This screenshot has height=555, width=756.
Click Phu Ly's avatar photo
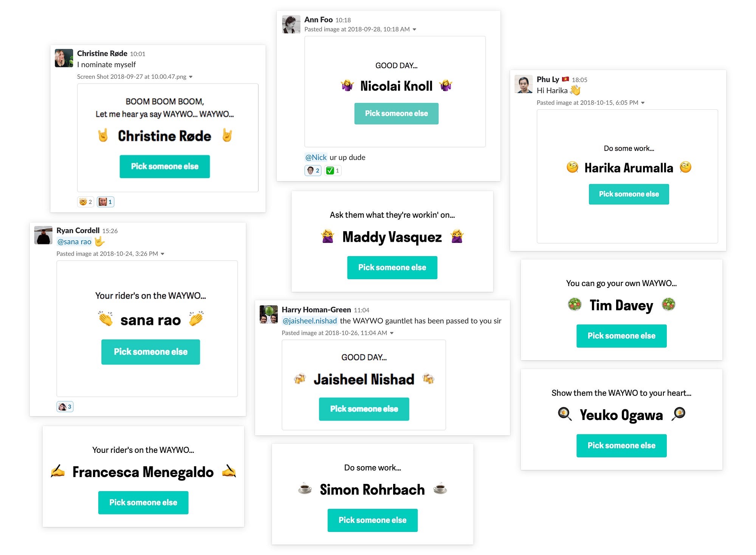tap(524, 84)
